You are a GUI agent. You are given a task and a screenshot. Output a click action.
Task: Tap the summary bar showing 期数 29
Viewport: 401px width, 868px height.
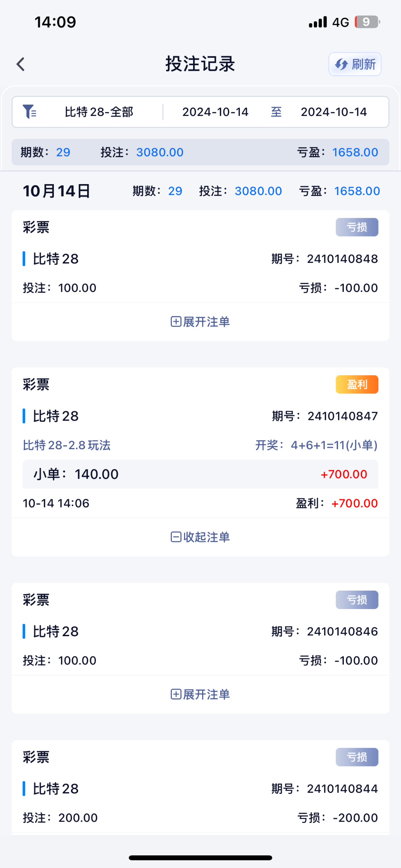200,152
